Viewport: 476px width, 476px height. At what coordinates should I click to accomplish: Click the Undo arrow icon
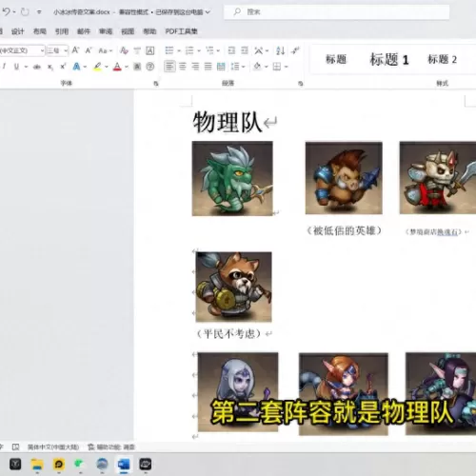click(x=6, y=11)
